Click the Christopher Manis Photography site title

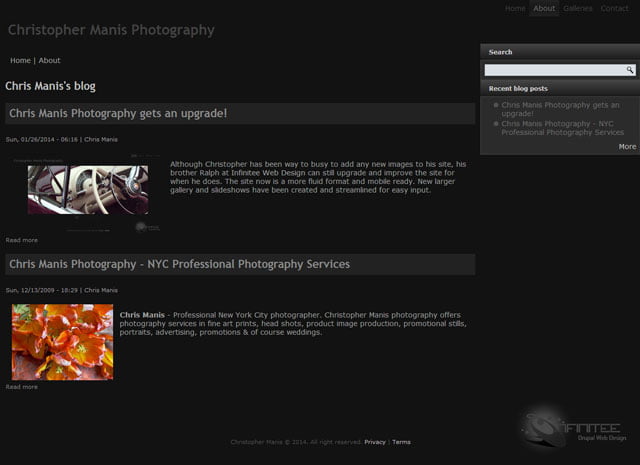pyautogui.click(x=111, y=30)
